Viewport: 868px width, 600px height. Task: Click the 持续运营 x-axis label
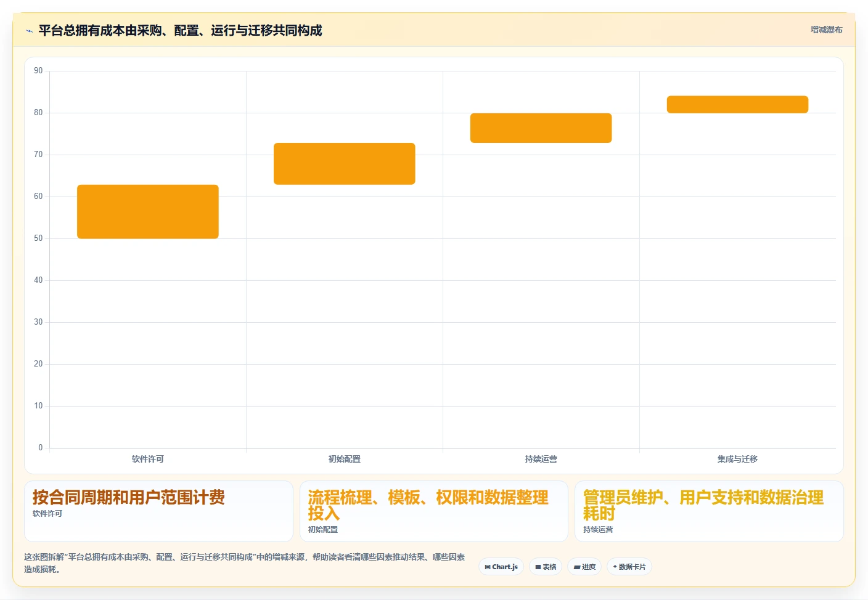tap(541, 459)
